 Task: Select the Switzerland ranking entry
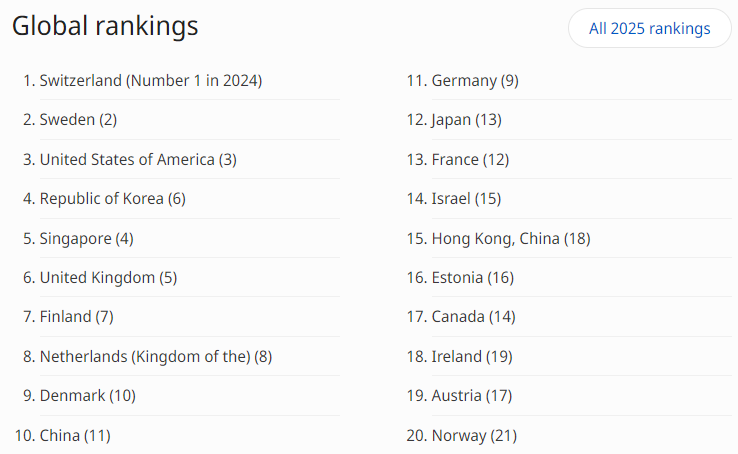coord(150,80)
